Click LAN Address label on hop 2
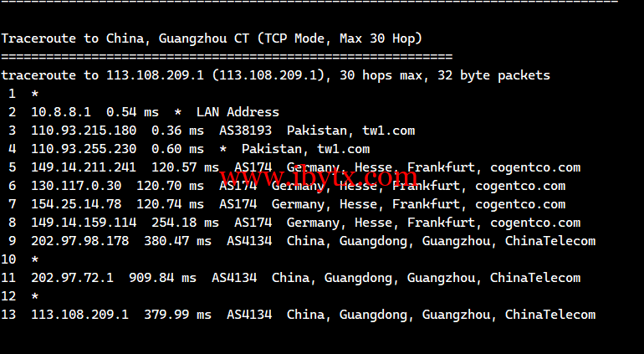Image resolution: width=644 pixels, height=354 pixels. click(238, 112)
